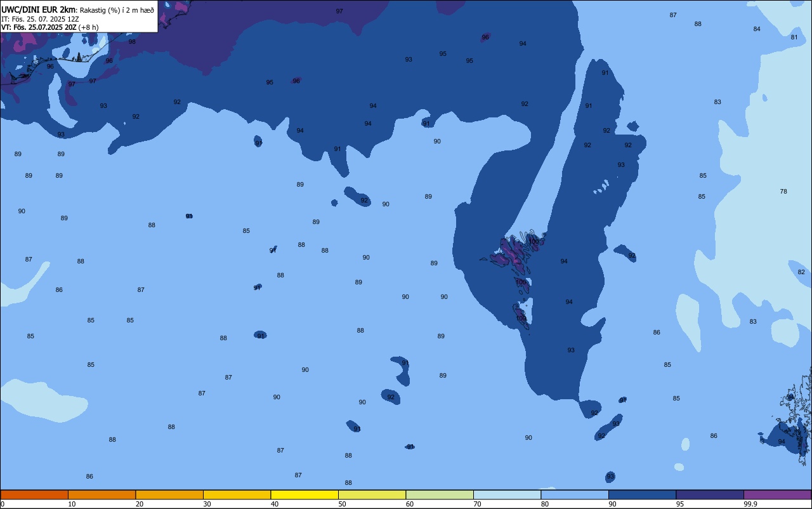Viewport: 812px width, 509px height.
Task: Click the 20–30 legend color segment
Action: tap(169, 494)
